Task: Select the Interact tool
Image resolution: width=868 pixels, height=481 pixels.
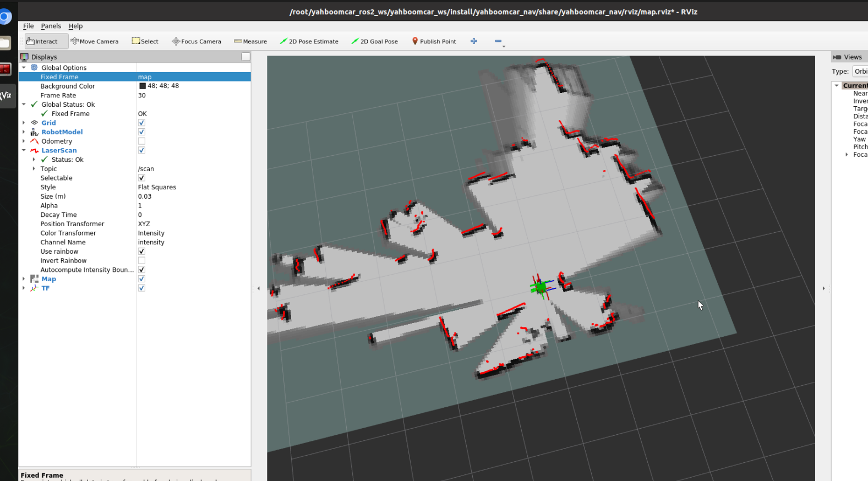Action: 46,41
